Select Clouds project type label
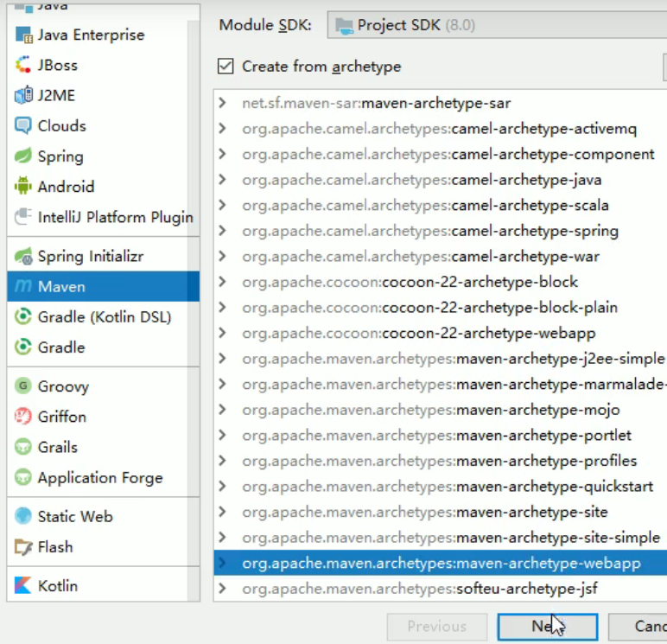 pyautogui.click(x=61, y=125)
